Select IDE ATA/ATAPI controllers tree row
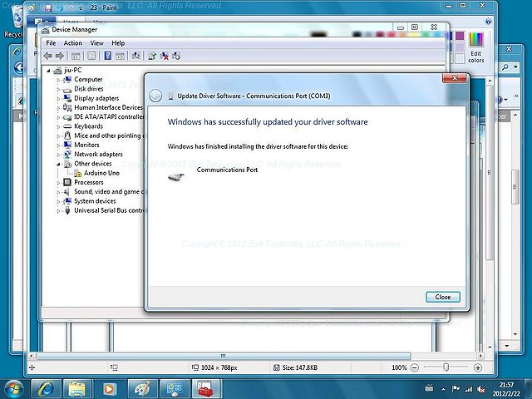Image resolution: width=532 pixels, height=399 pixels. click(104, 116)
